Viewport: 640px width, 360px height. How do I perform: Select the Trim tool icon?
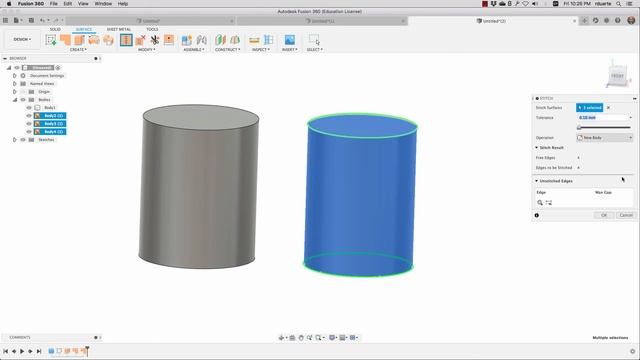coord(155,40)
